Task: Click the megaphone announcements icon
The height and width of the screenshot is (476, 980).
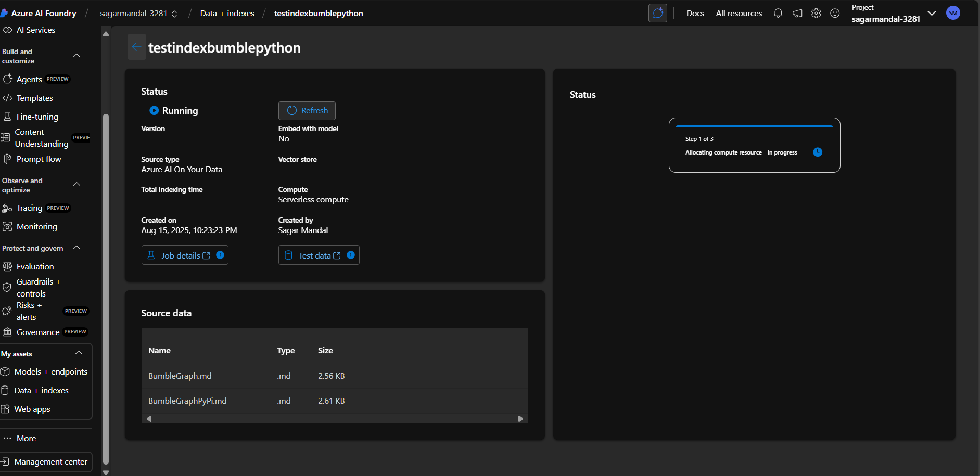Action: (797, 14)
